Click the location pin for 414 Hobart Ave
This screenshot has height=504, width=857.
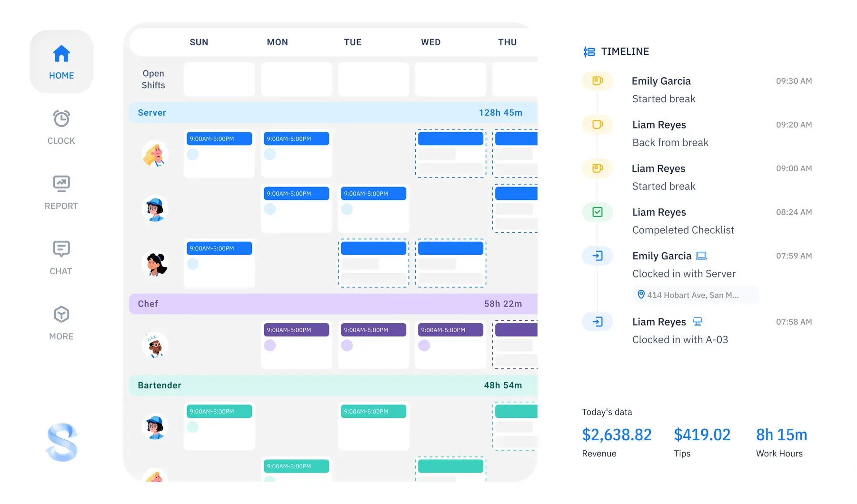click(641, 294)
